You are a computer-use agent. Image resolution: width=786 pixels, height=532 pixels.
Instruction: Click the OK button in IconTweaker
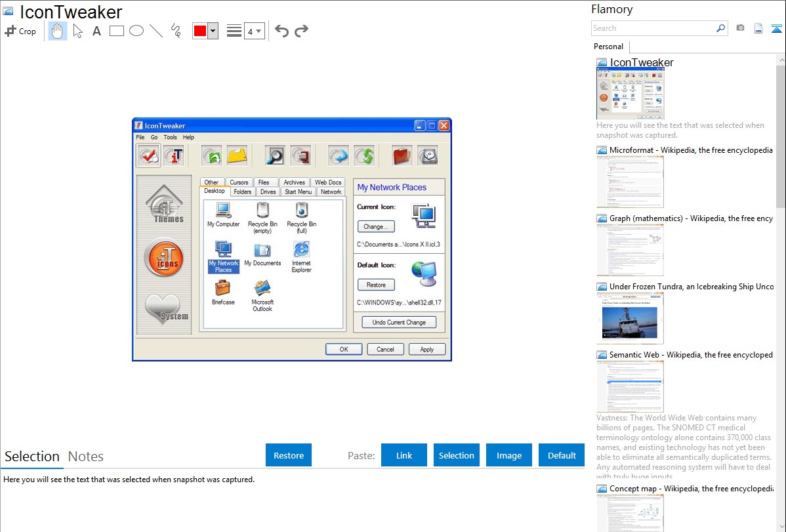(344, 349)
